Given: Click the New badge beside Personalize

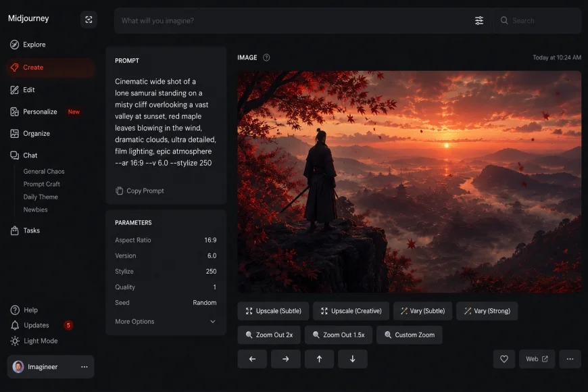Looking at the screenshot, I should 74,112.
